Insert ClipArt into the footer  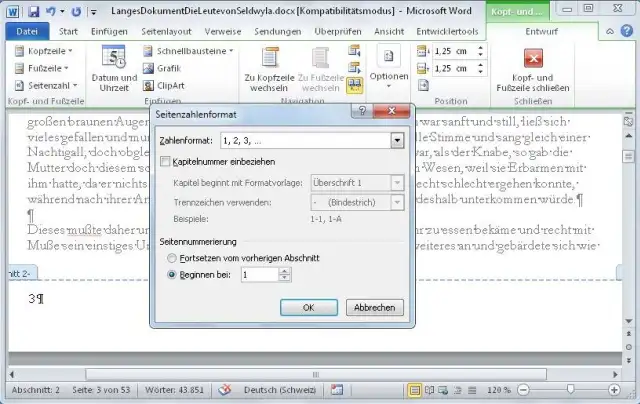(x=164, y=85)
